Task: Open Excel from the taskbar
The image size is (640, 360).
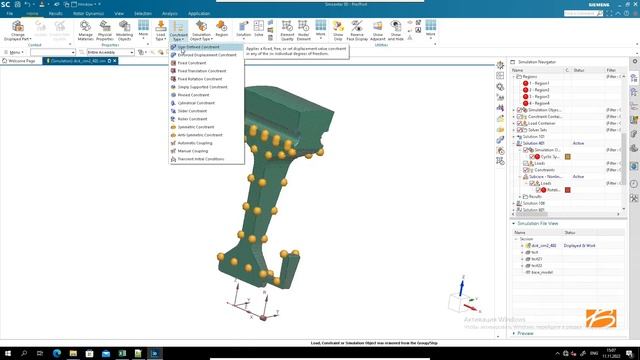Action: (122, 353)
